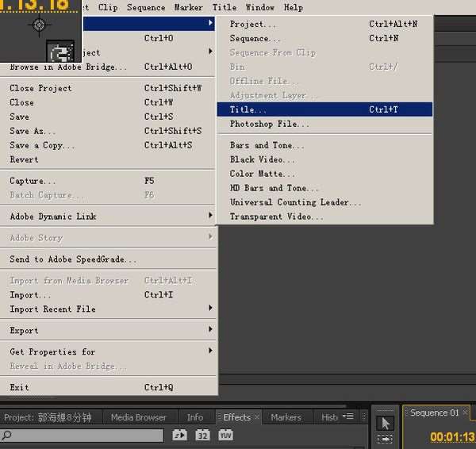The width and height of the screenshot is (476, 449).
Task: Choose Save As... menu item
Action: [x=107, y=131]
